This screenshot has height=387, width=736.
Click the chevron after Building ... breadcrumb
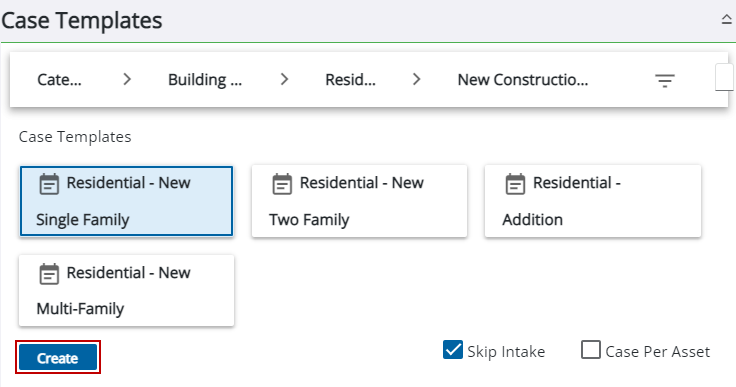click(284, 79)
